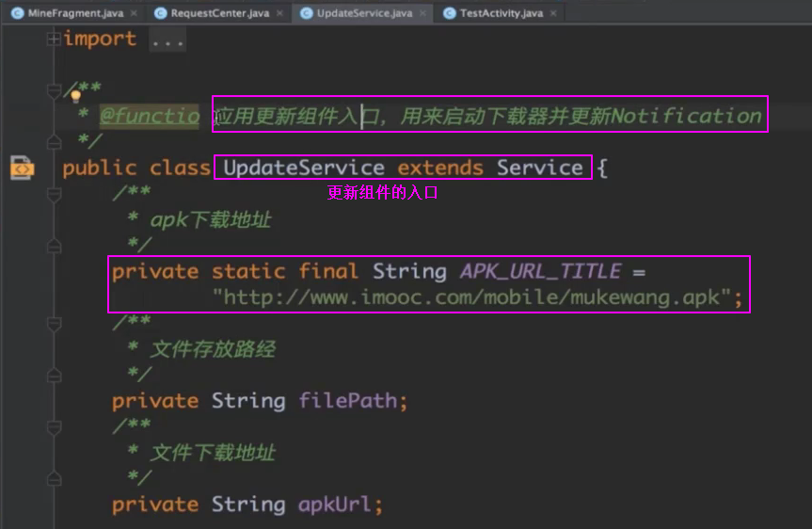
Task: Switch to the MineFragment.java tab
Action: [x=75, y=13]
